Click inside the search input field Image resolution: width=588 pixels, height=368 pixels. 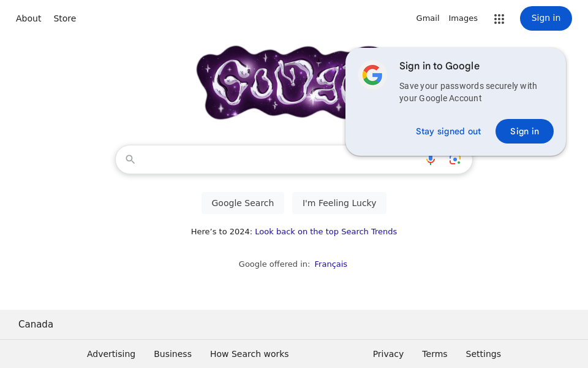(276, 159)
